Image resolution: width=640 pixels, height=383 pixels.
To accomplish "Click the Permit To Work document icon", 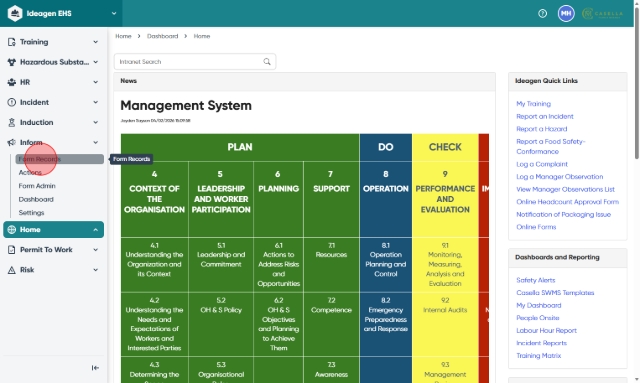I will 11,249.
